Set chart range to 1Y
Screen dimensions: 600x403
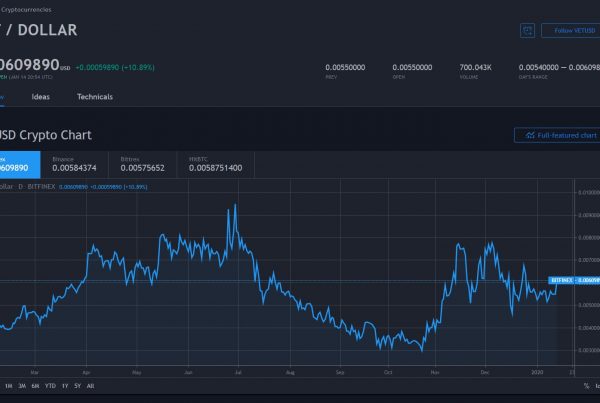(x=65, y=386)
